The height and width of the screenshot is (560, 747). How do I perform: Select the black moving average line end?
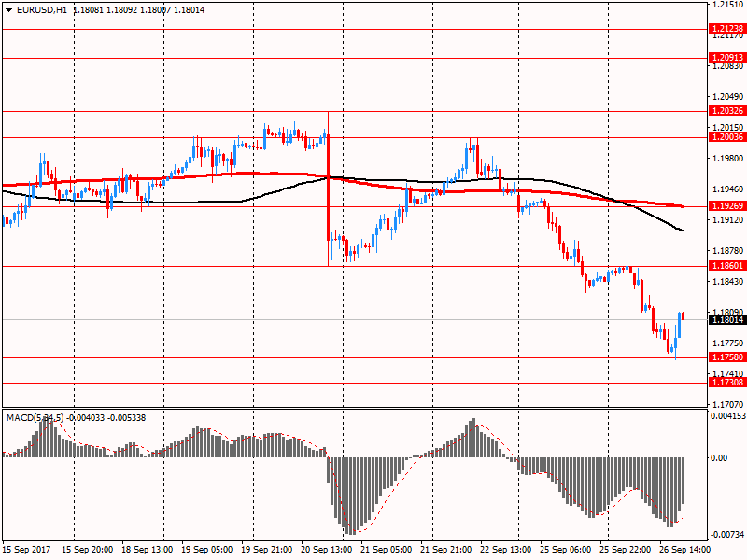[x=682, y=230]
